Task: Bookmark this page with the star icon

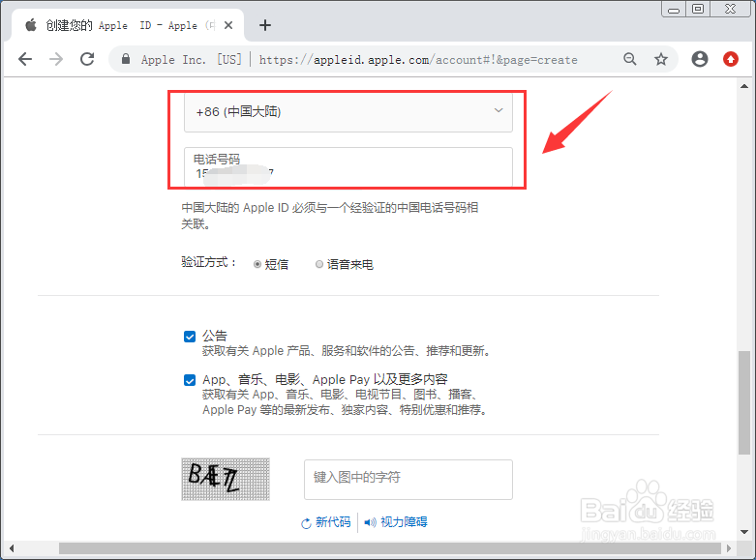Action: pyautogui.click(x=661, y=59)
